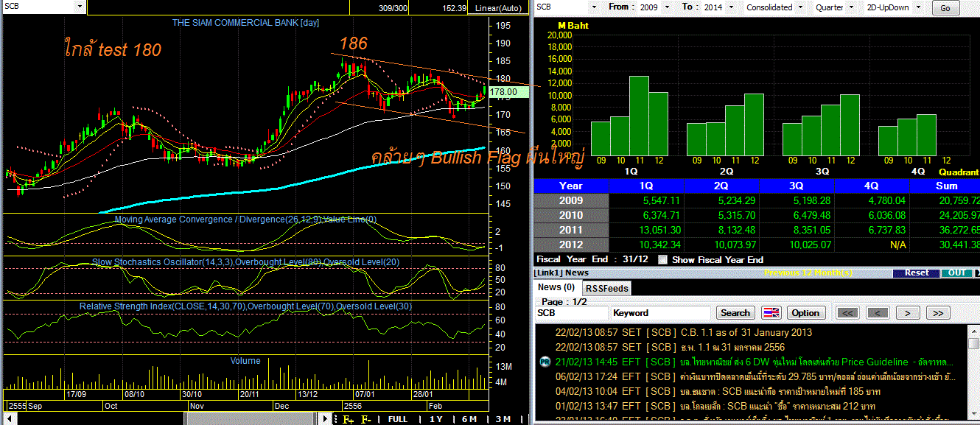Click THE SIAM COMMERCIAL BANK [day] title
This screenshot has width=980, height=425.
pyautogui.click(x=245, y=23)
